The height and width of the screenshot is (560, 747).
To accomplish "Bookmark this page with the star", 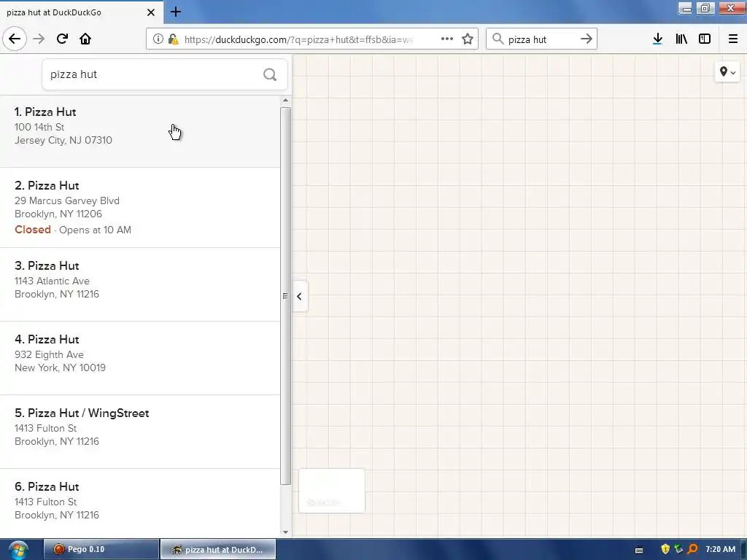I will 468,39.
